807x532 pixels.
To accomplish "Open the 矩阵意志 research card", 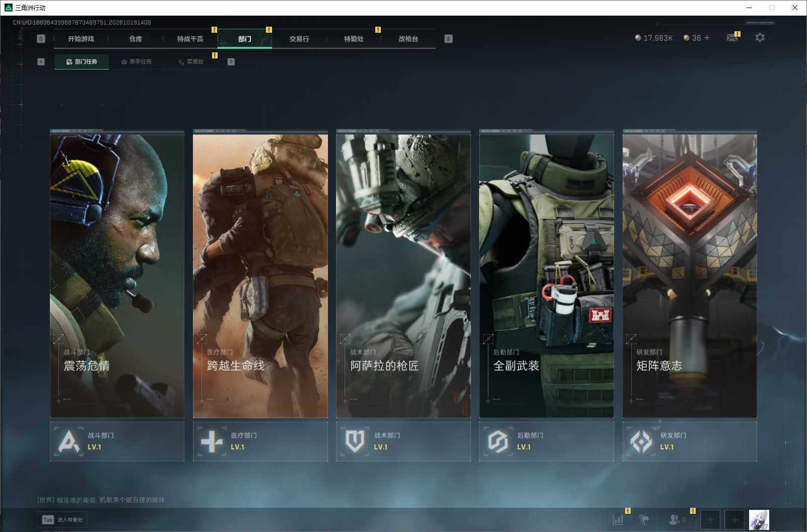I will click(x=690, y=274).
